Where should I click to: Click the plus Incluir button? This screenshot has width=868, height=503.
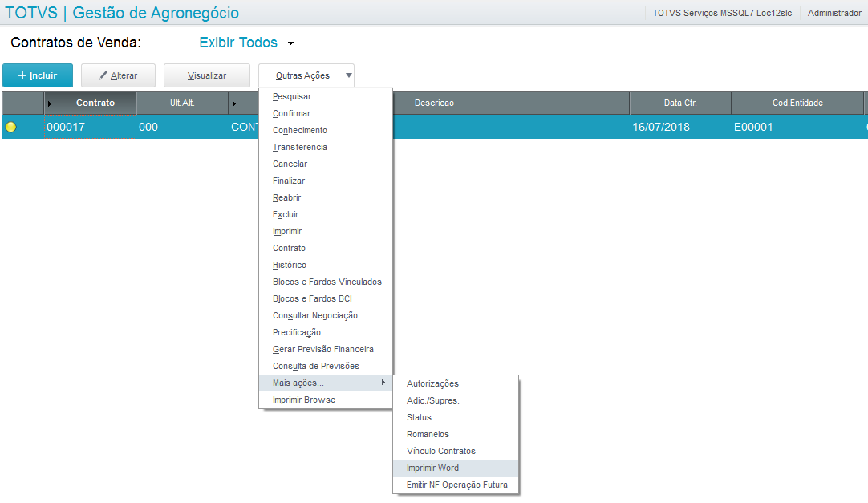pos(38,75)
